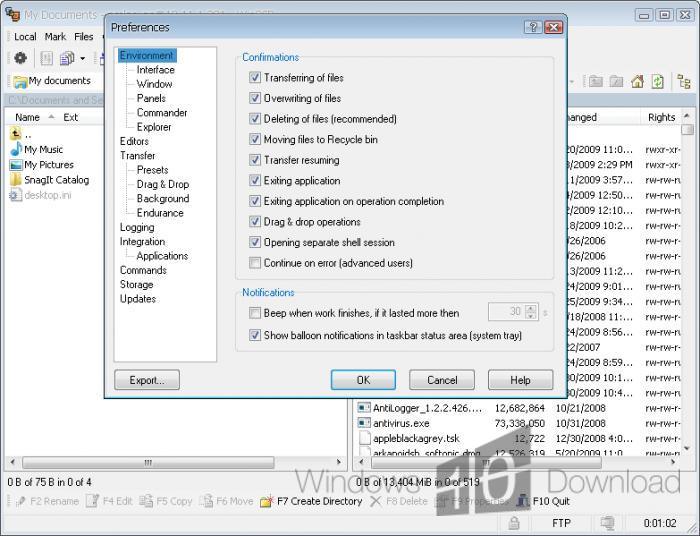700x536 pixels.
Task: Click the antivirus.exe file icon
Action: point(364,423)
